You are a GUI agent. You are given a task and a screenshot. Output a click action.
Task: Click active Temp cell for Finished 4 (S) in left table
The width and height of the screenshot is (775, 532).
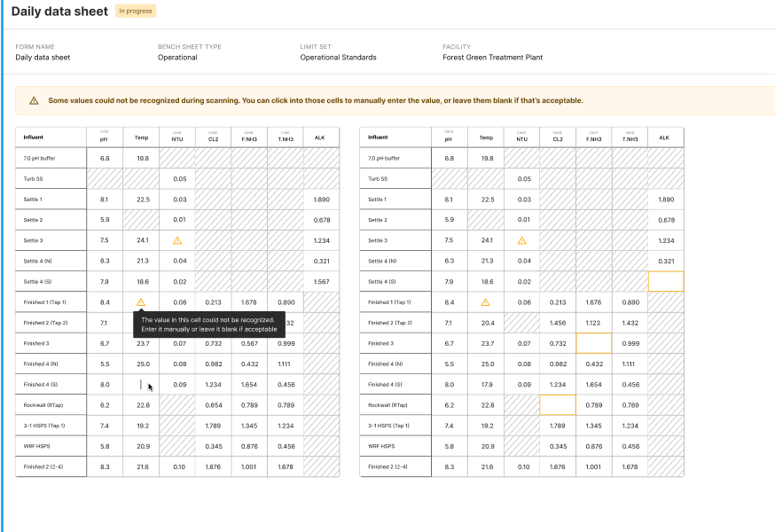(141, 385)
